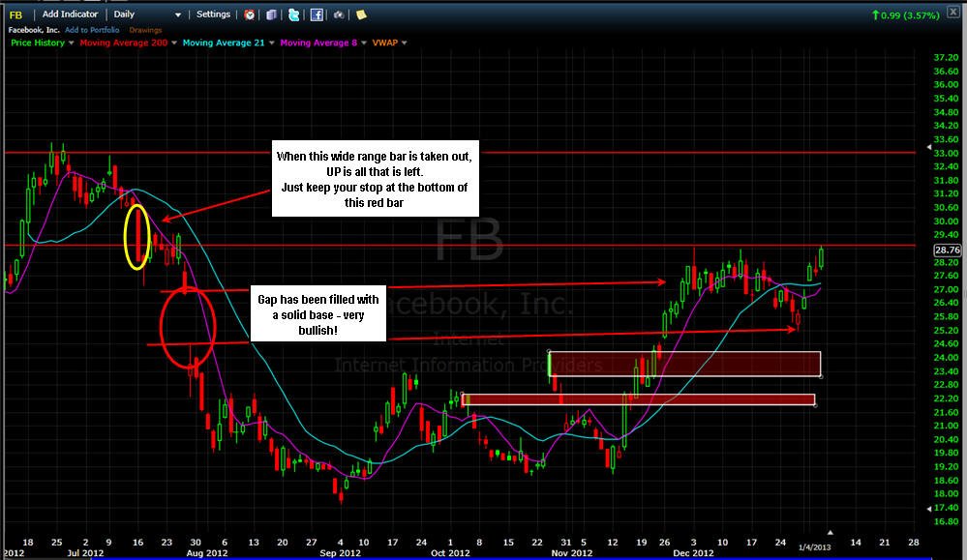Screen dimensions: 967x560
Task: Click the Jul 2012 time axis label
Action: (85, 552)
